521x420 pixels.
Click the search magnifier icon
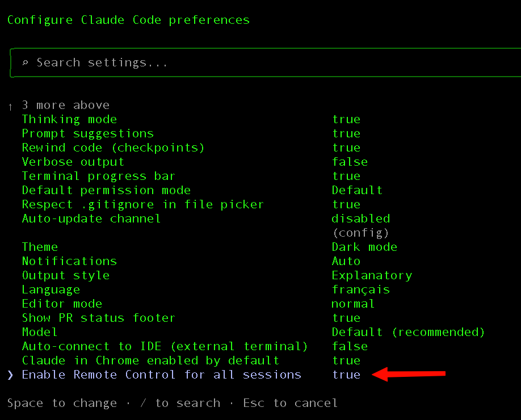click(25, 63)
